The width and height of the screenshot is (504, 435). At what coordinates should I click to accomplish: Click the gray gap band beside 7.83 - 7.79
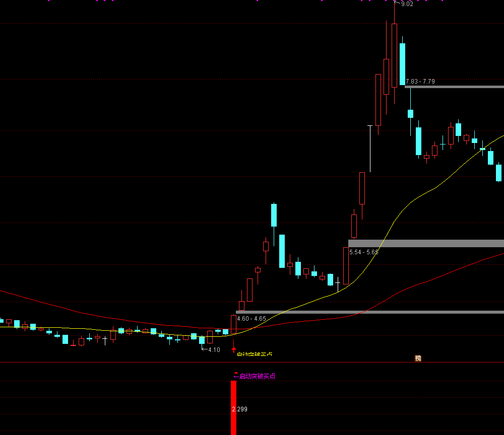tap(454, 87)
